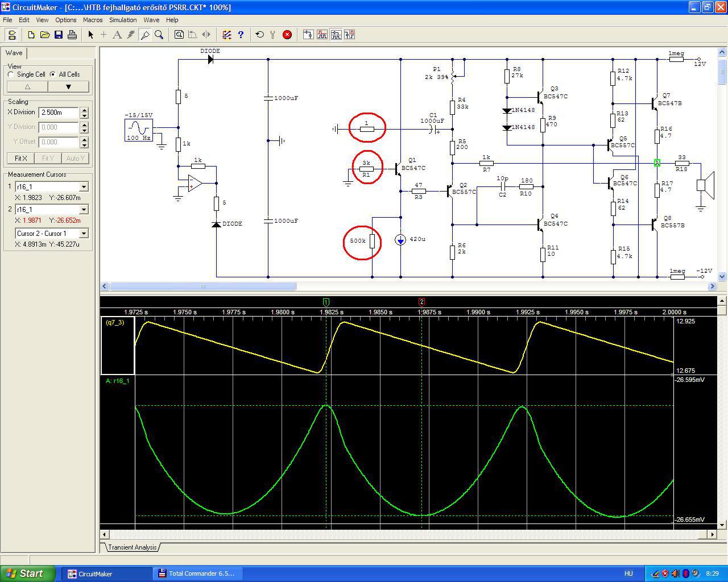
Task: Select the Transient Analysis tab
Action: (x=132, y=547)
